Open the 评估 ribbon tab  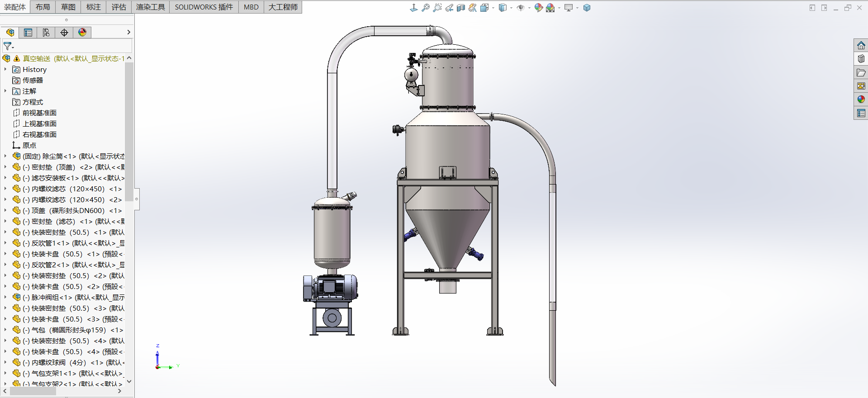tap(119, 7)
